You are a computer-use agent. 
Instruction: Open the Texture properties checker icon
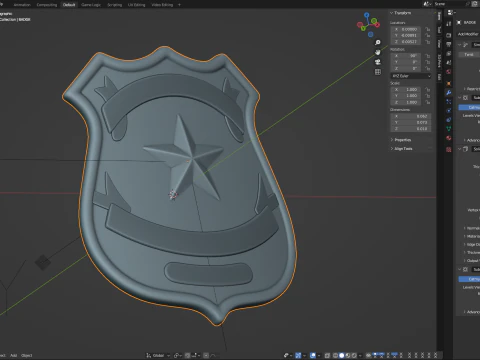pyautogui.click(x=449, y=149)
